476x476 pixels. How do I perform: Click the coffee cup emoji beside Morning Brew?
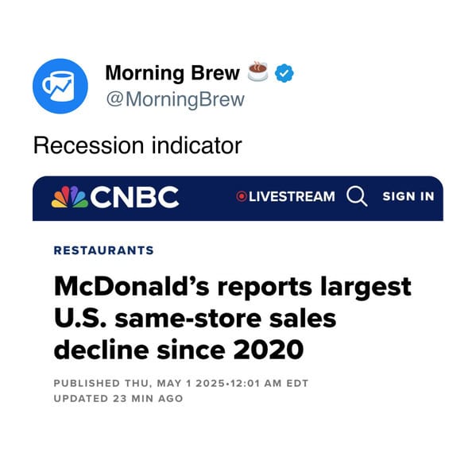click(257, 72)
